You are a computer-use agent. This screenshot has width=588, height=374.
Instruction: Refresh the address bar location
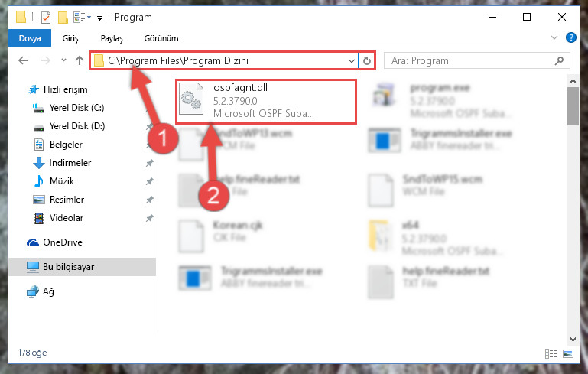(x=367, y=60)
